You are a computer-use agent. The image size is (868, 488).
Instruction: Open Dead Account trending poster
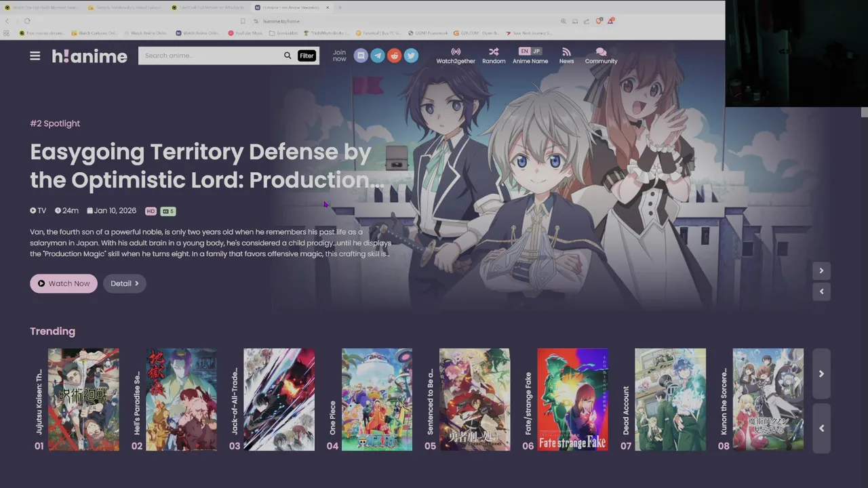click(670, 399)
